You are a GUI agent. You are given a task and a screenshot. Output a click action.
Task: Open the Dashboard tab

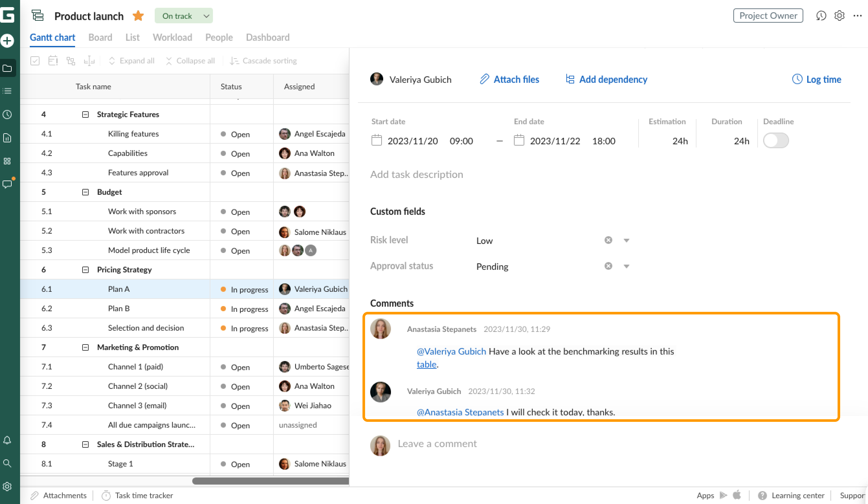click(x=267, y=37)
